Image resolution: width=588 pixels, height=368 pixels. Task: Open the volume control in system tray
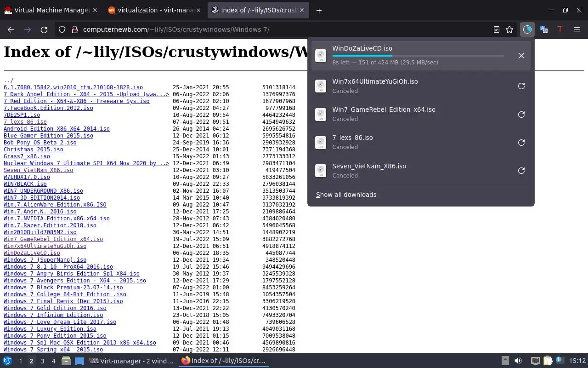pyautogui.click(x=518, y=361)
